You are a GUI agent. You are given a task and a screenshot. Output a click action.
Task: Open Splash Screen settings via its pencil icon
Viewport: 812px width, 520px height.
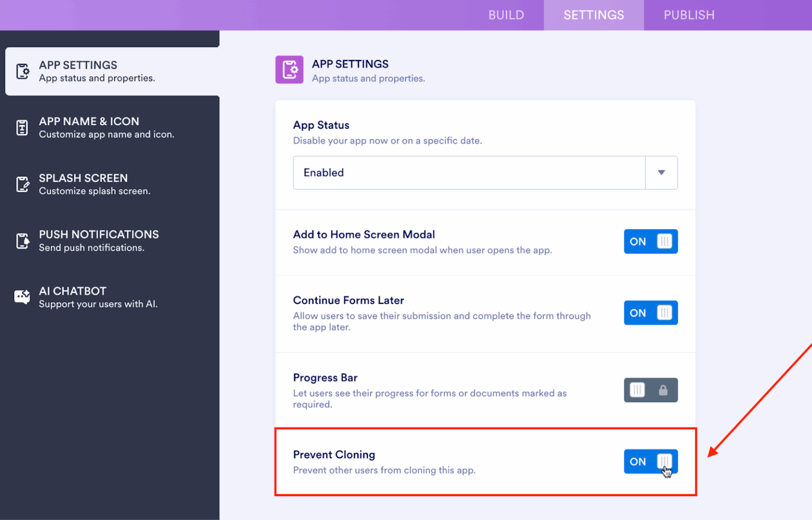[x=22, y=184]
